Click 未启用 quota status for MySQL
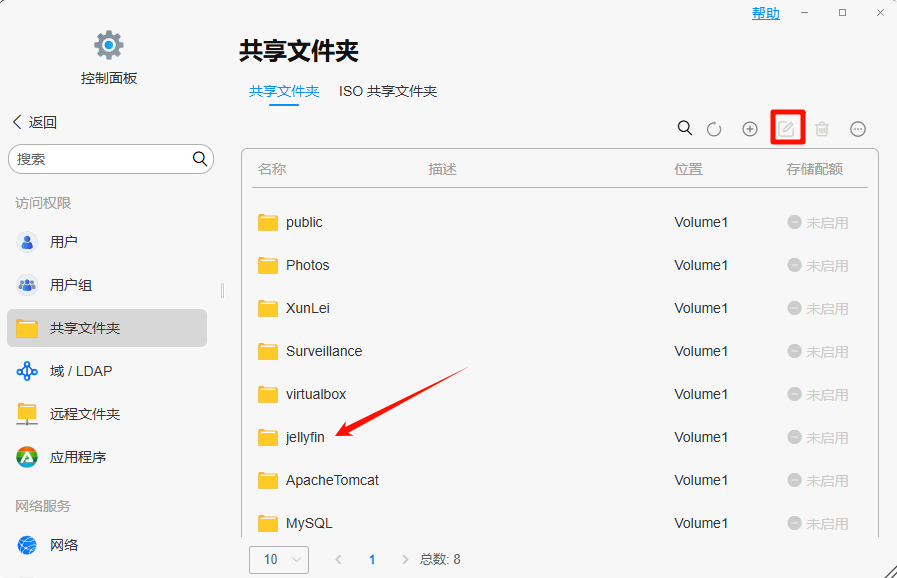 817,524
